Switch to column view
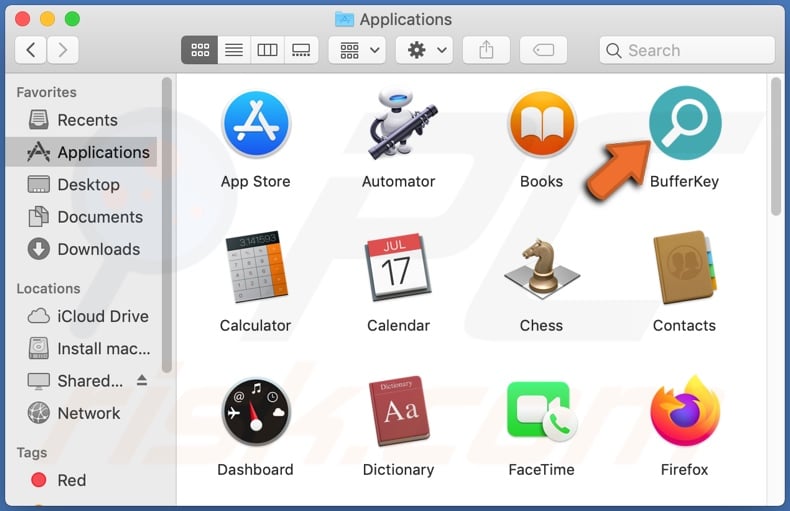This screenshot has width=790, height=511. coord(268,50)
